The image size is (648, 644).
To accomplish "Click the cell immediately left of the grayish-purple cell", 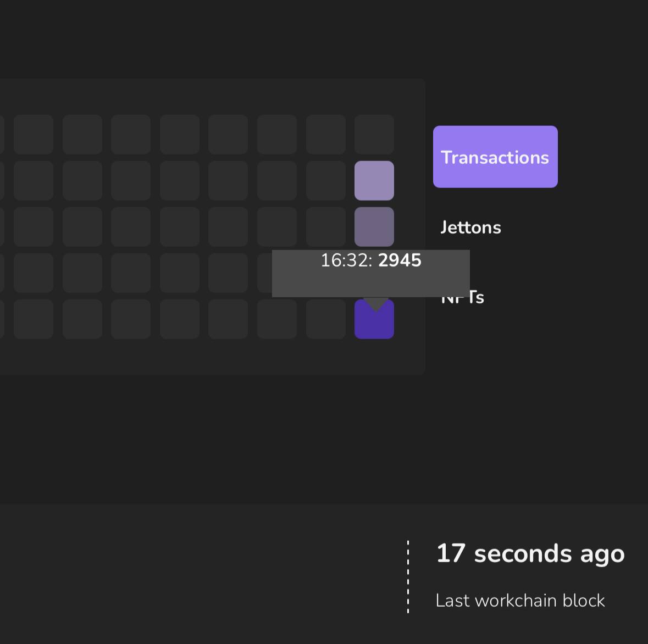I will click(326, 226).
